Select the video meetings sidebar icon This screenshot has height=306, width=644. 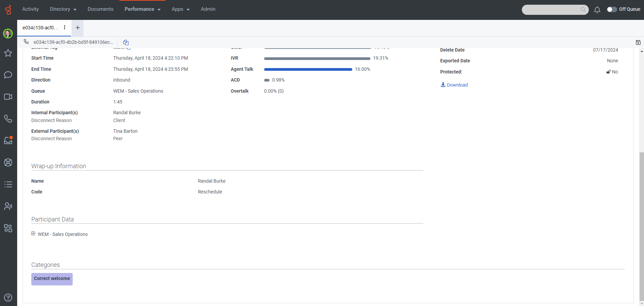(x=8, y=97)
